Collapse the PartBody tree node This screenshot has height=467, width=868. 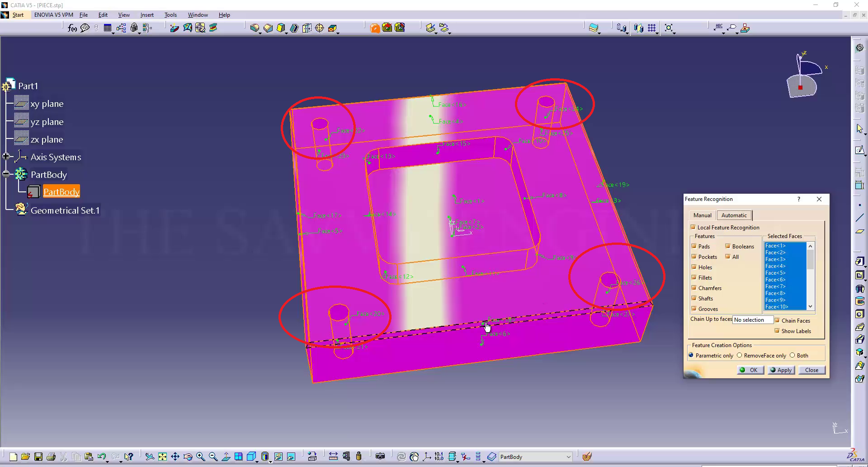pos(6,174)
